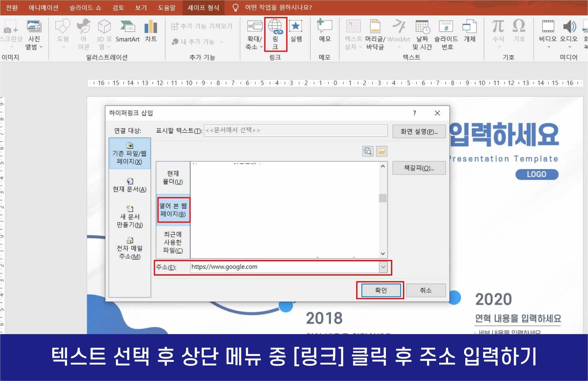Open the 검토 ribbon tab

(x=118, y=7)
